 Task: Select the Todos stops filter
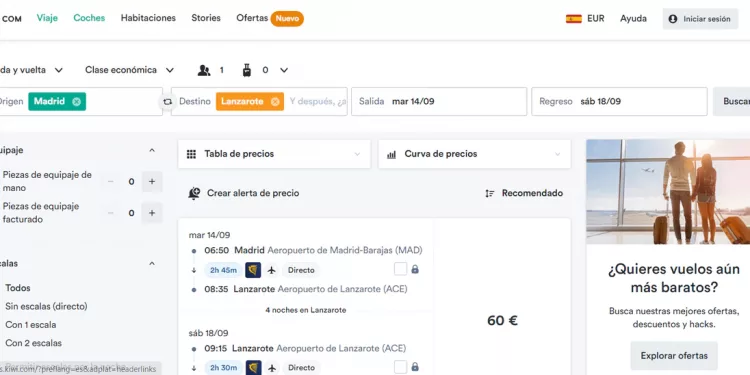tap(18, 288)
